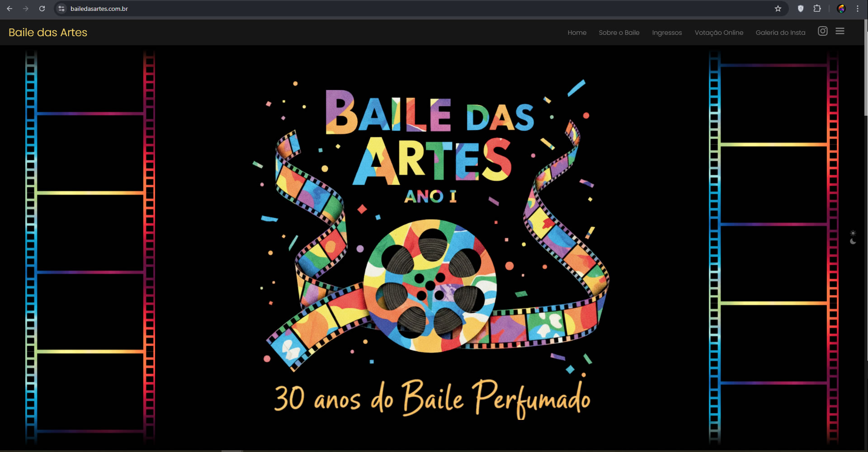Open the hamburger menu in site header
The width and height of the screenshot is (868, 452).
pos(840,31)
